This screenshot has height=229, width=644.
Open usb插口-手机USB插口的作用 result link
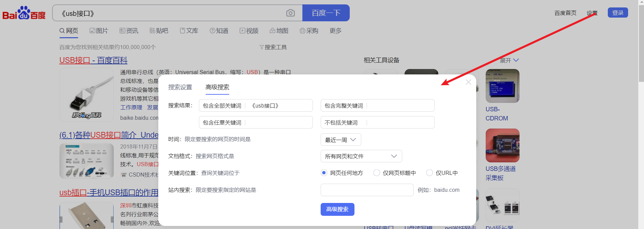click(x=109, y=192)
